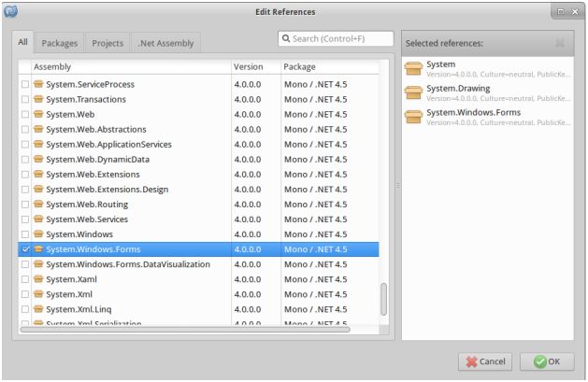
Task: Click the System.Web.Routing package icon
Action: (38, 204)
